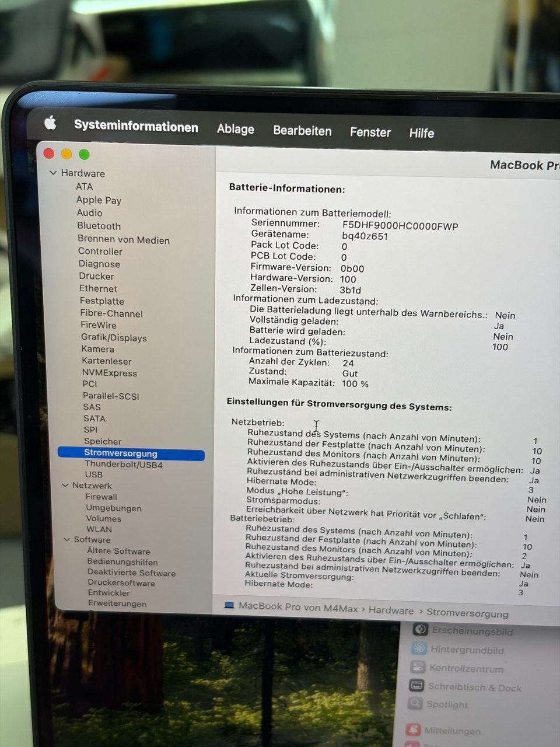Select PCI in sidebar
Viewport: 560px width, 747px height.
[x=89, y=384]
